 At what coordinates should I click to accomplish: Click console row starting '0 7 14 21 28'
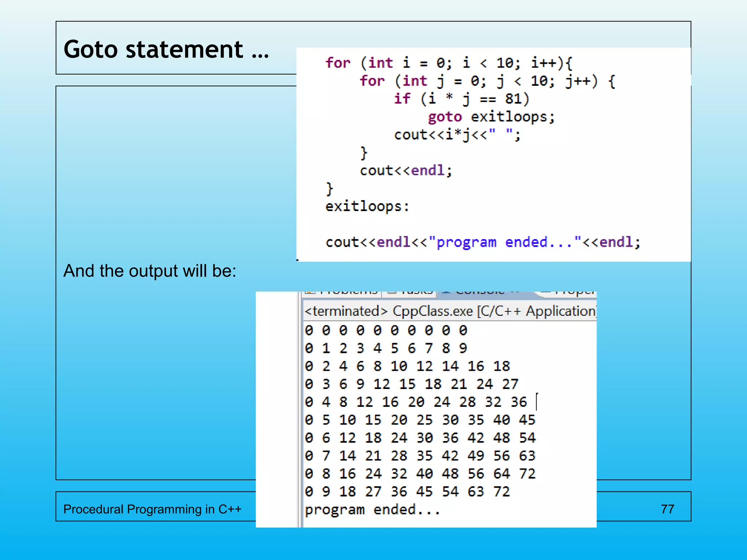(x=420, y=456)
